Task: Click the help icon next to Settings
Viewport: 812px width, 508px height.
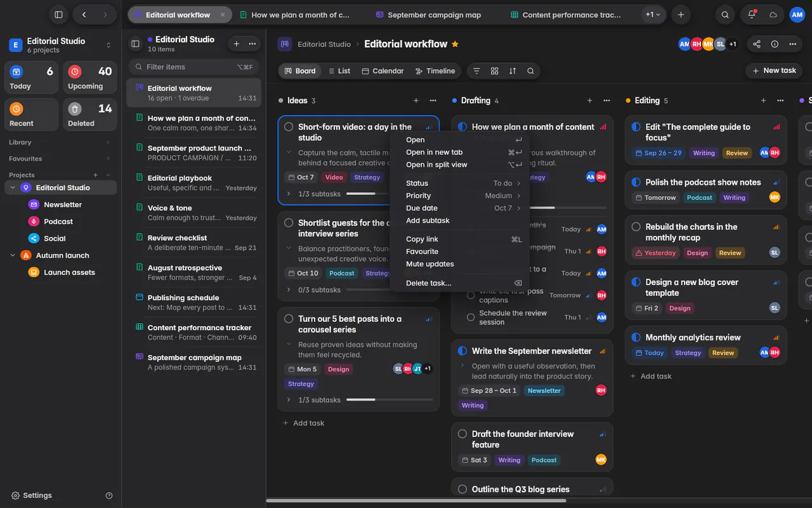Action: click(x=109, y=495)
